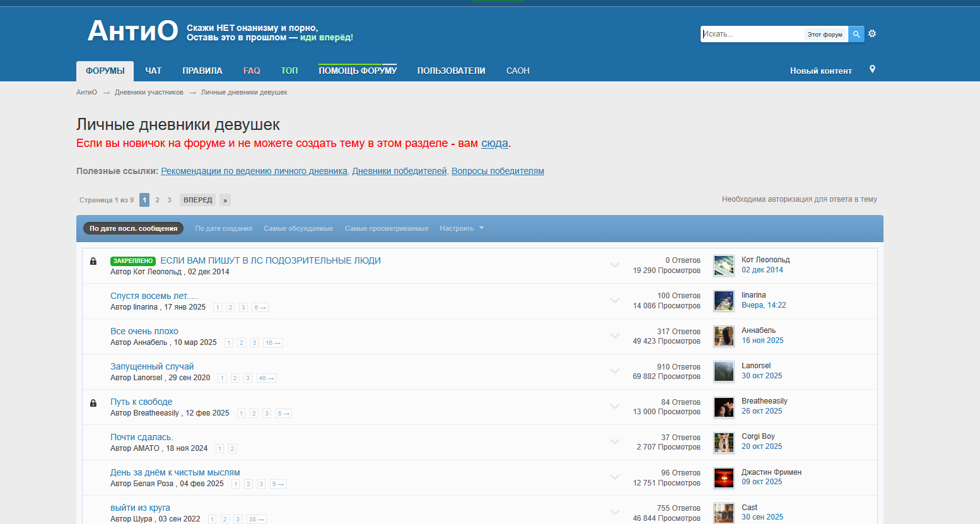This screenshot has width=980, height=524.
Task: Click Lanorsel's avatar icon
Action: click(723, 371)
